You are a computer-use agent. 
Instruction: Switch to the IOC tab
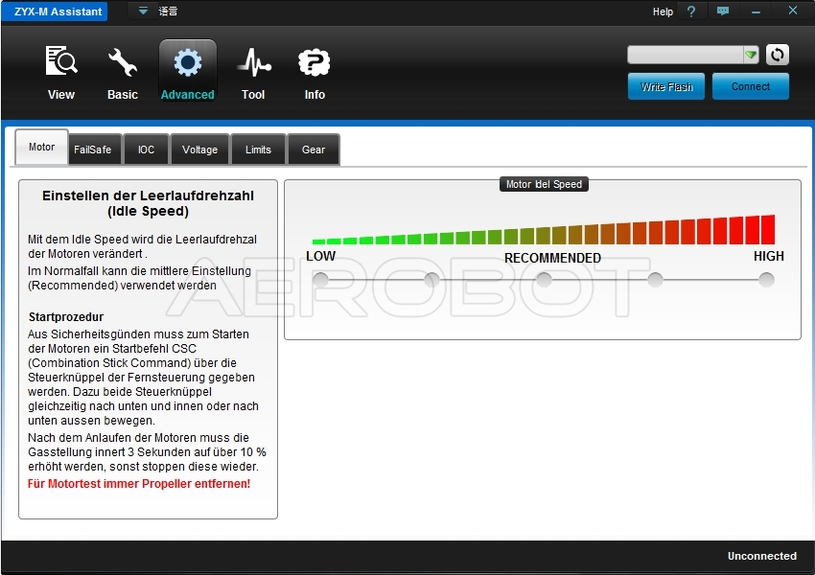(x=146, y=149)
